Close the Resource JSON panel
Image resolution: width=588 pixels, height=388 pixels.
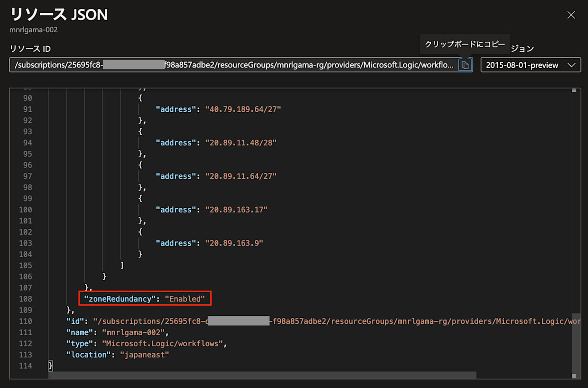pos(571,15)
